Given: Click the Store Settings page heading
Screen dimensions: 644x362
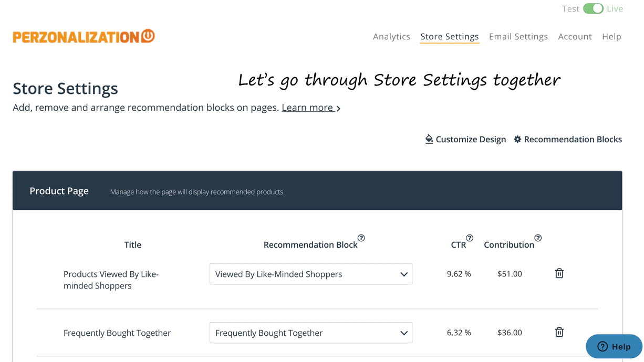Looking at the screenshot, I should tap(65, 88).
